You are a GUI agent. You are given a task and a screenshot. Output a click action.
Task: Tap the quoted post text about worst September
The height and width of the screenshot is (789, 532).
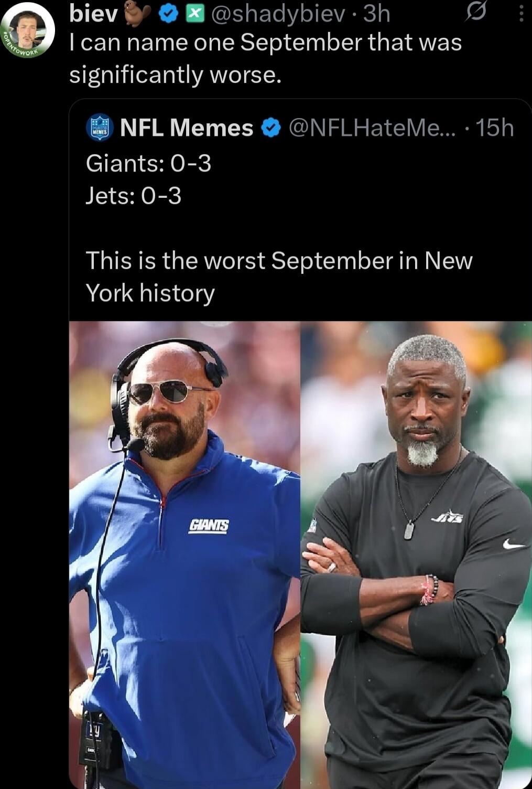[279, 276]
